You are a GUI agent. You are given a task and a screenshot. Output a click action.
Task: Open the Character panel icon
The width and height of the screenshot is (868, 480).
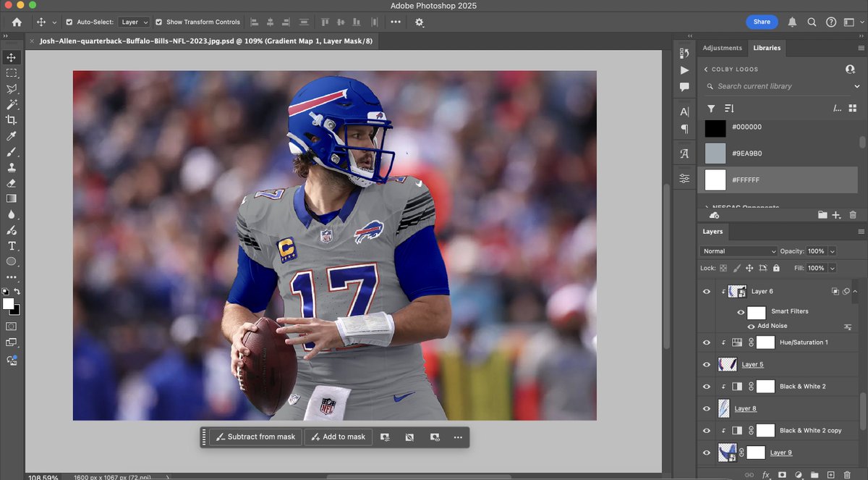click(684, 112)
